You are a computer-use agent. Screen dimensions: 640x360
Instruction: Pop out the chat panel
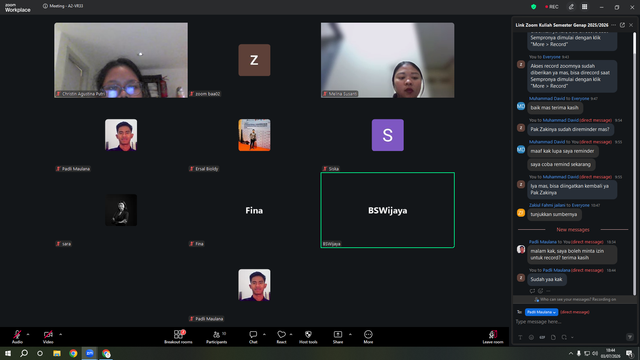pyautogui.click(x=622, y=25)
